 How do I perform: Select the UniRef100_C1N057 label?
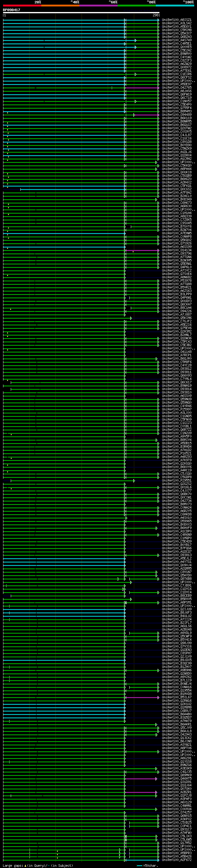pyautogui.click(x=177, y=101)
